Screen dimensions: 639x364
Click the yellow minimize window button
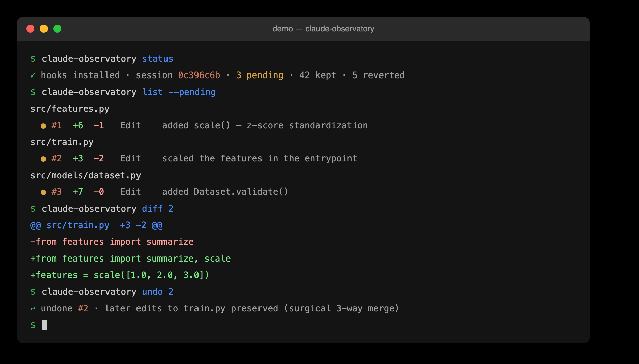tap(44, 29)
